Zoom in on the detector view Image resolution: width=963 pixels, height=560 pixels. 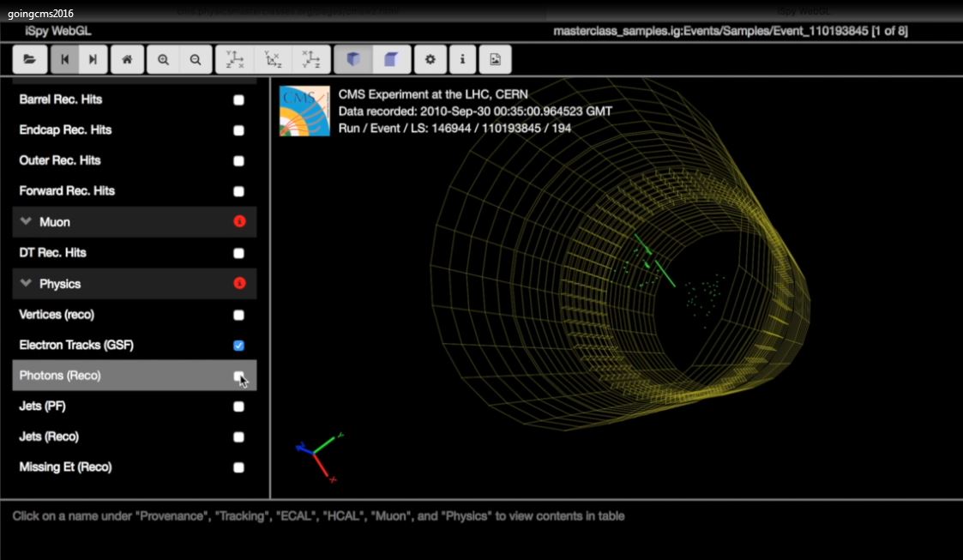[x=163, y=59]
